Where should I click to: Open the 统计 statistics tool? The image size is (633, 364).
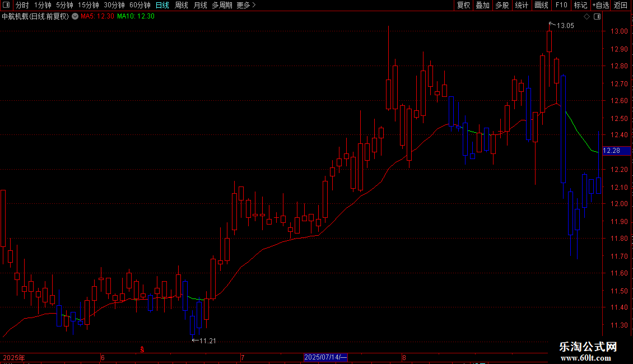522,5
